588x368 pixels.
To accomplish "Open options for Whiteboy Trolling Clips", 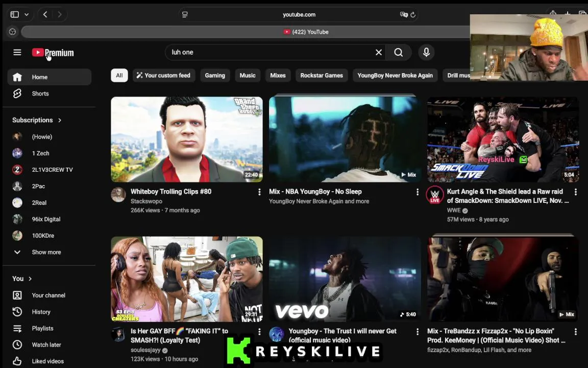I will (x=259, y=192).
